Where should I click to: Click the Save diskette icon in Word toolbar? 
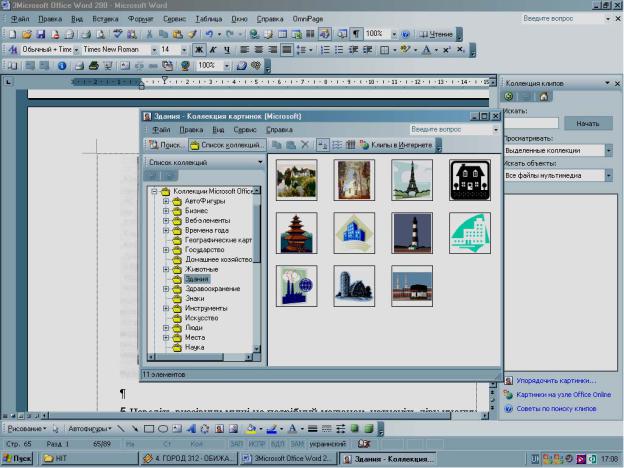coord(41,34)
